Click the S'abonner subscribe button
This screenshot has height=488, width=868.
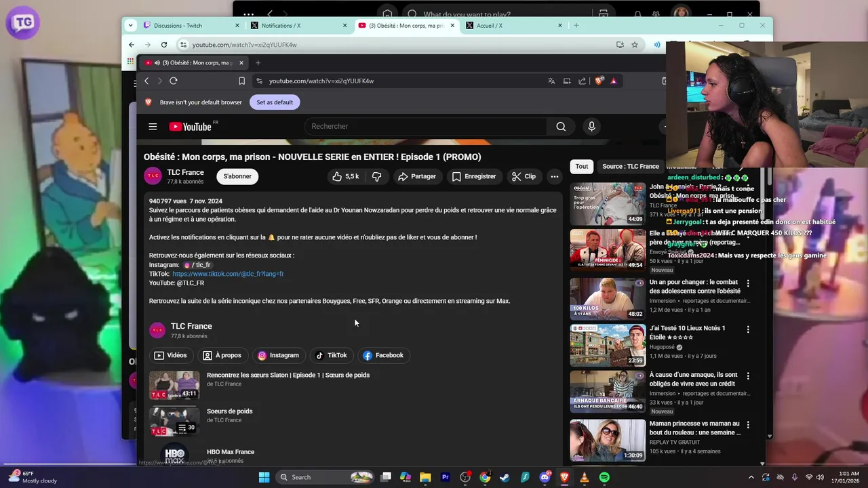point(237,176)
